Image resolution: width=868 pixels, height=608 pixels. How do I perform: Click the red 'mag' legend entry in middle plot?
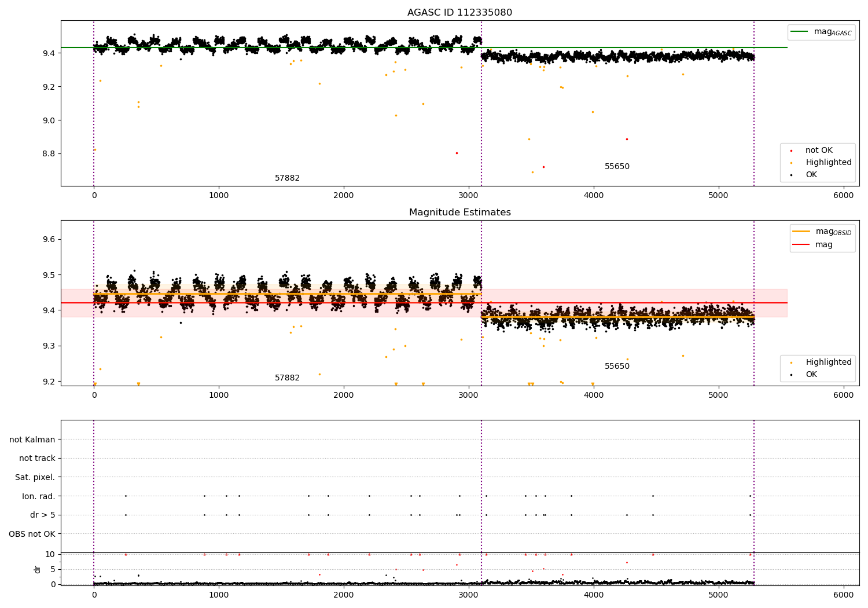tap(813, 245)
